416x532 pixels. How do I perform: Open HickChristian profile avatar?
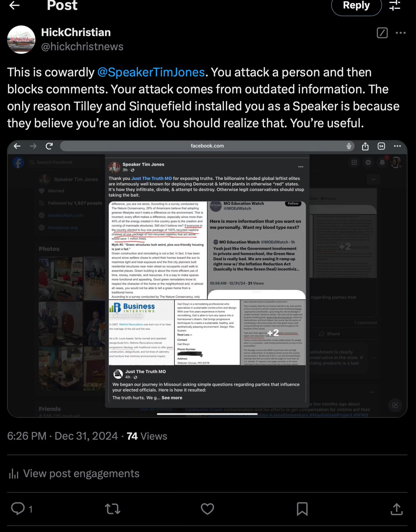click(x=21, y=39)
